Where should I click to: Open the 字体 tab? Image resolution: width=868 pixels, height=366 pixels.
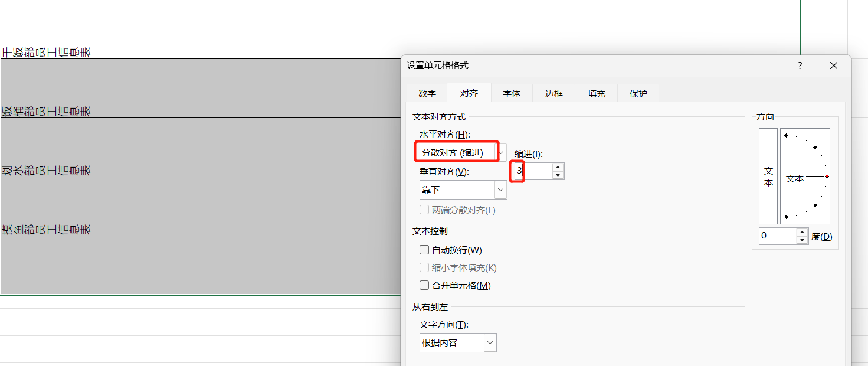coord(512,93)
